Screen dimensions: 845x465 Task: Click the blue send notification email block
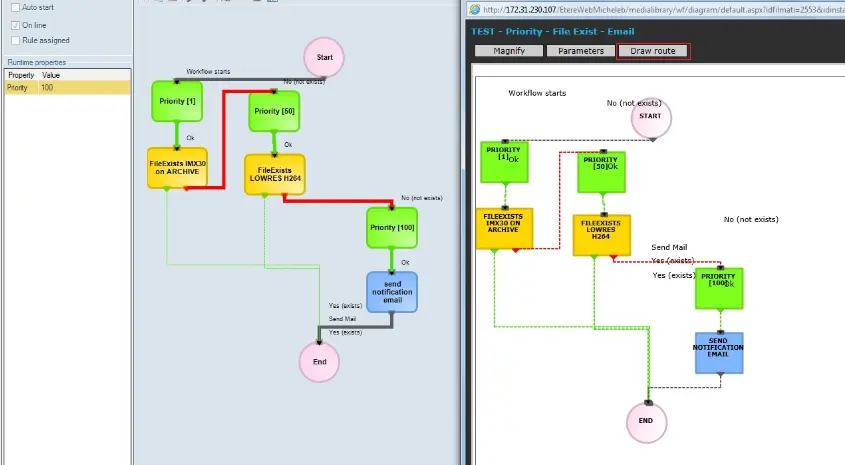click(392, 291)
